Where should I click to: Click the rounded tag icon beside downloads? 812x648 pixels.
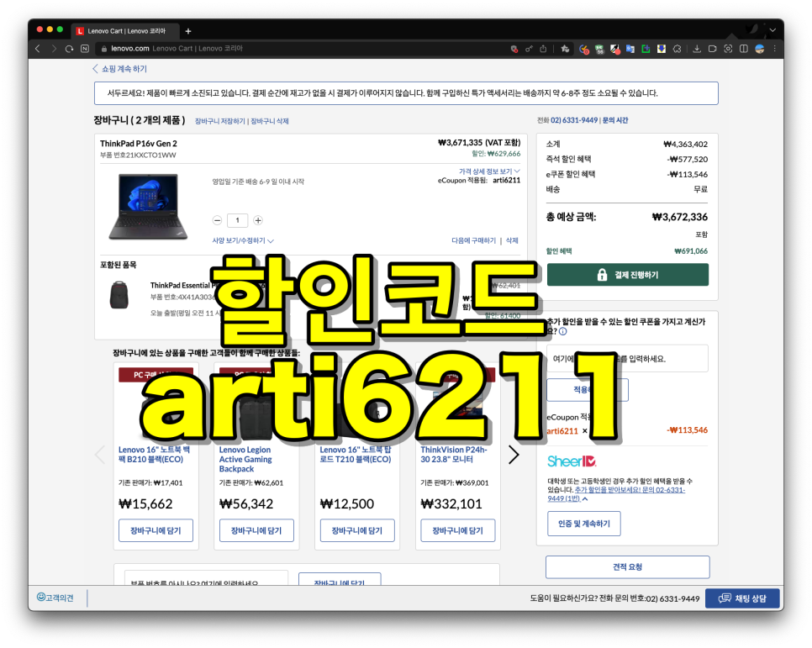click(x=713, y=49)
